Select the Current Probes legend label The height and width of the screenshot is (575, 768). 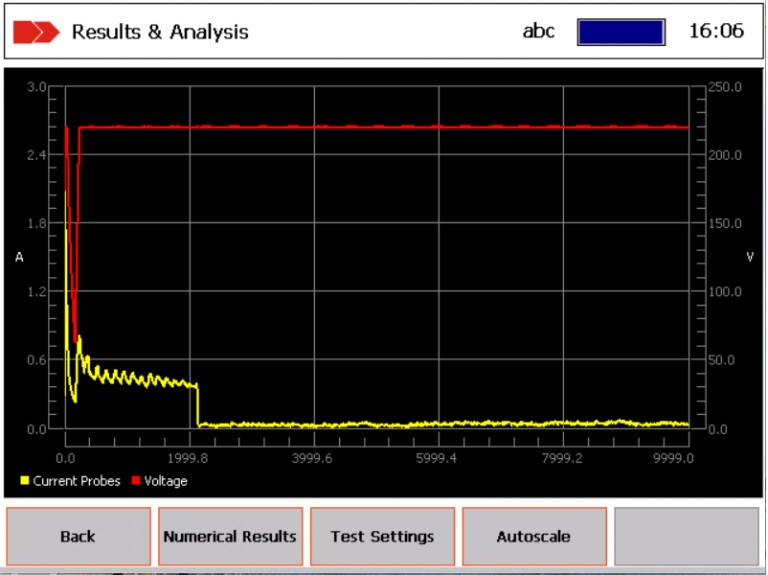[76, 481]
